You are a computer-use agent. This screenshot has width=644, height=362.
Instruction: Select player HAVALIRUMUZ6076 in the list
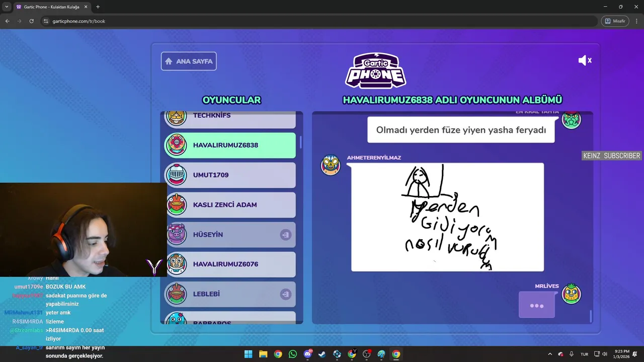(231, 264)
